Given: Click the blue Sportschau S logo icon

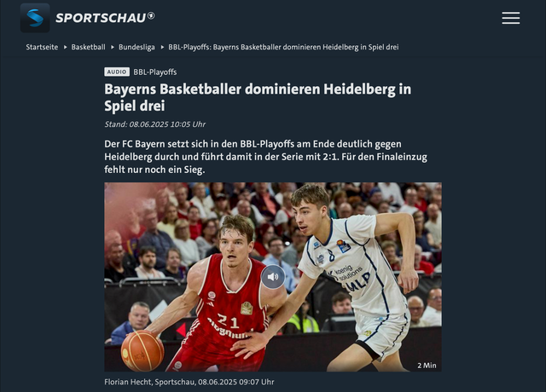Looking at the screenshot, I should (35, 18).
